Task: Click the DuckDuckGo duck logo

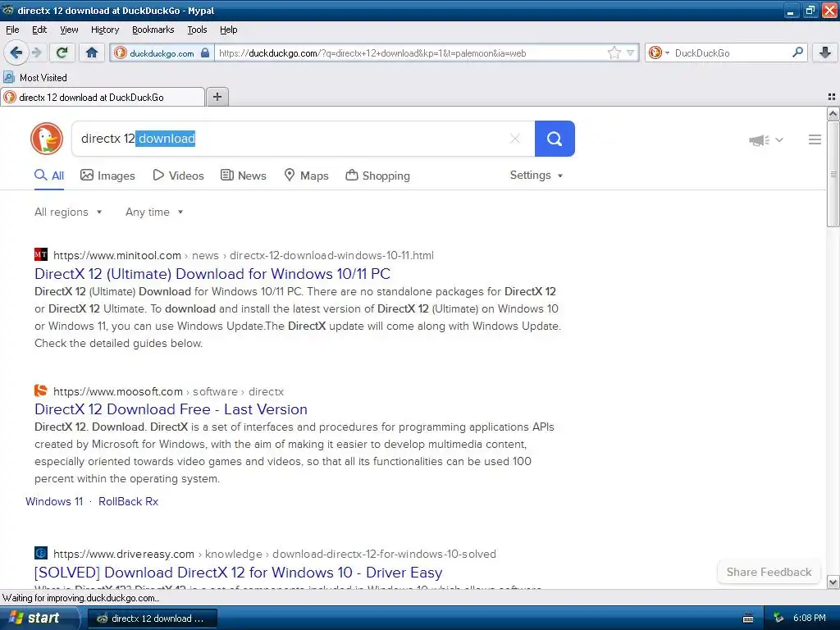Action: click(47, 139)
